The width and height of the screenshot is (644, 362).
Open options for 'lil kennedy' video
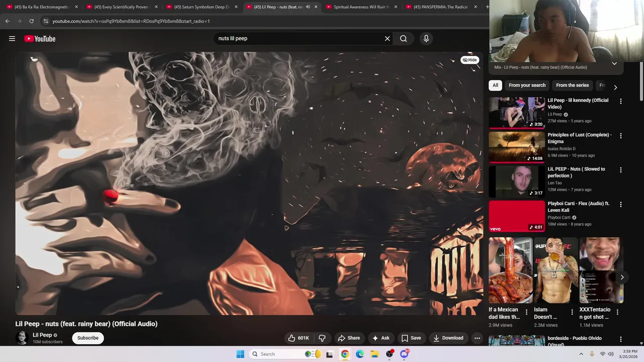(x=620, y=101)
